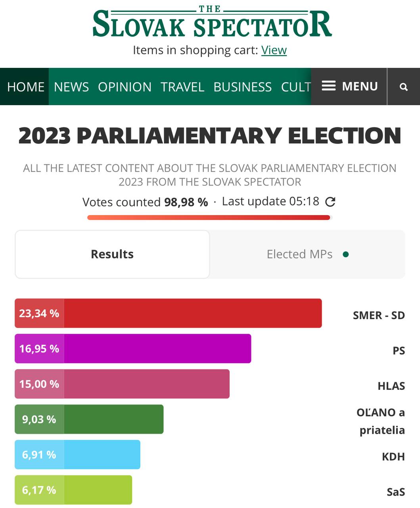Refresh results with the reload icon
Image resolution: width=420 pixels, height=508 pixels.
pos(330,202)
